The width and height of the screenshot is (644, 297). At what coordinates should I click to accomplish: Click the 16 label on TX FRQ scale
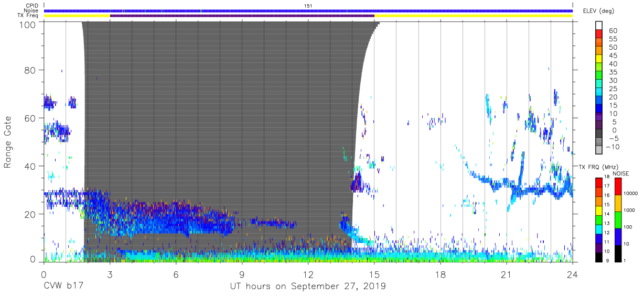pos(607,196)
